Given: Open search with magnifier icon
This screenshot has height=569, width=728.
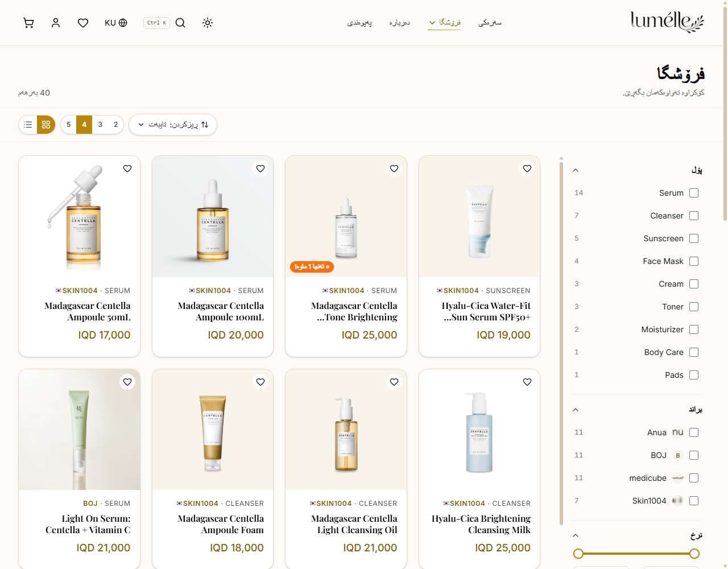Looking at the screenshot, I should point(180,23).
